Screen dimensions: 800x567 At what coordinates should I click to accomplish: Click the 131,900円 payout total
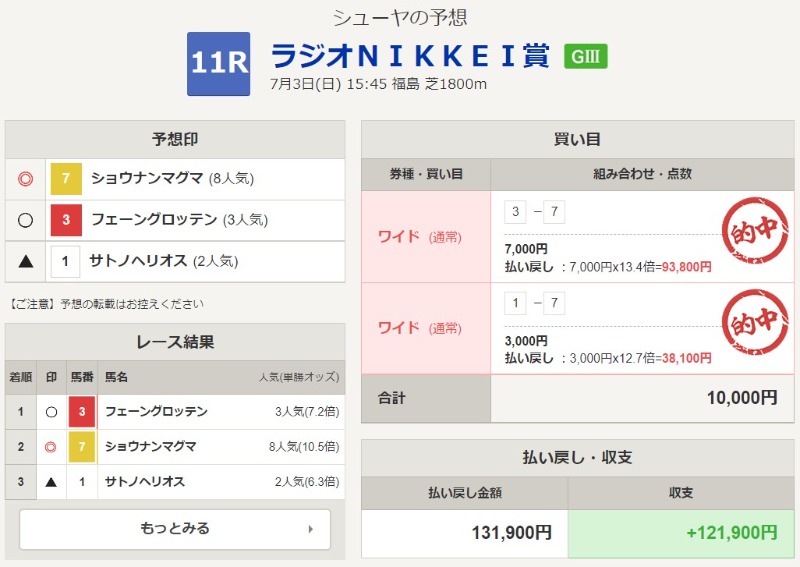511,533
